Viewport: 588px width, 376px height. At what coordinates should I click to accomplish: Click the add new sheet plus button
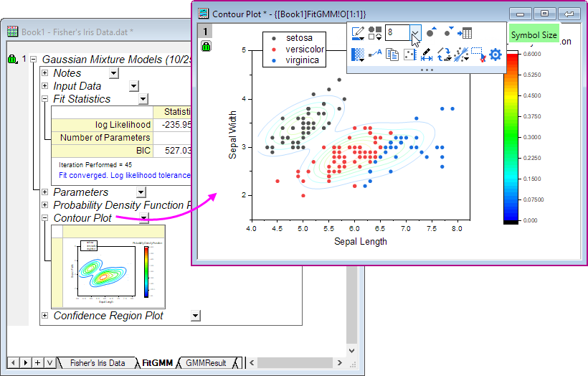38,362
